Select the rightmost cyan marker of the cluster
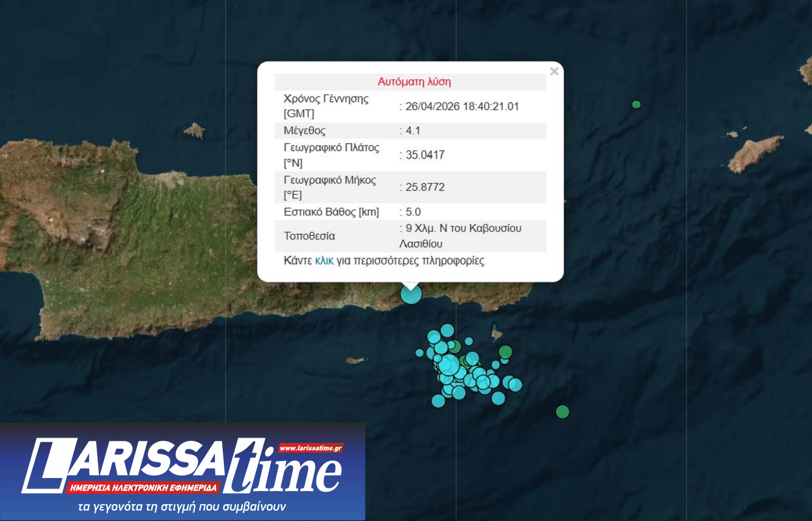 tap(516, 384)
